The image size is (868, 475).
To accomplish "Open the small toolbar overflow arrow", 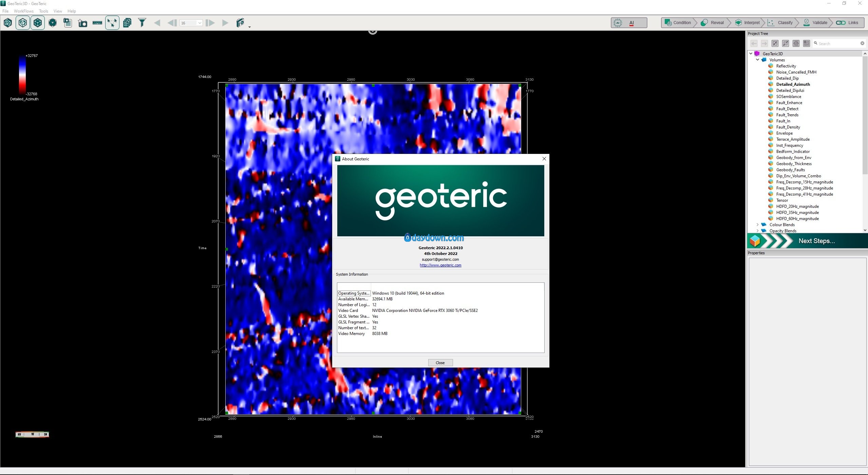I will click(x=249, y=26).
